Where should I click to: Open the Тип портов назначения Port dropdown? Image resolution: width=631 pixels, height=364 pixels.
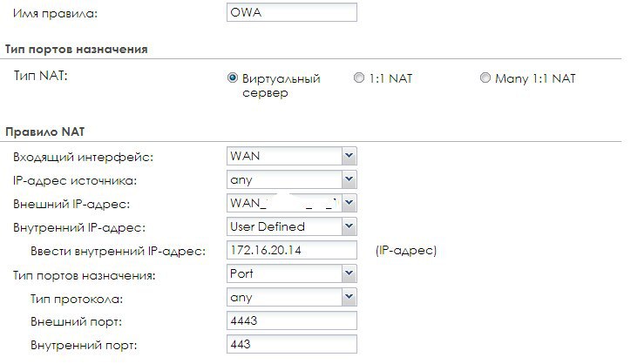(291, 275)
